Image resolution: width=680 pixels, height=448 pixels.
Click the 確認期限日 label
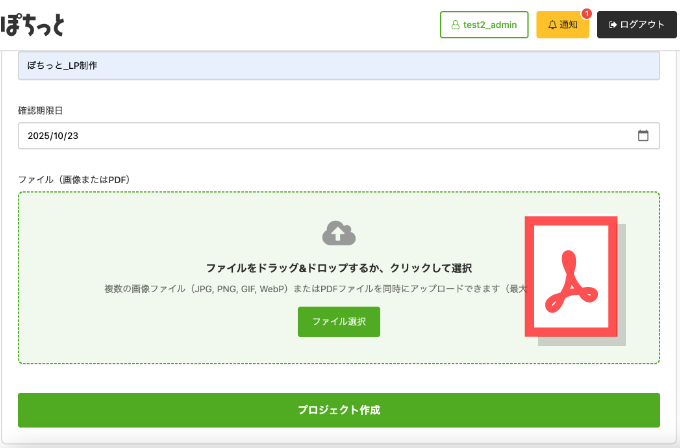(x=41, y=109)
